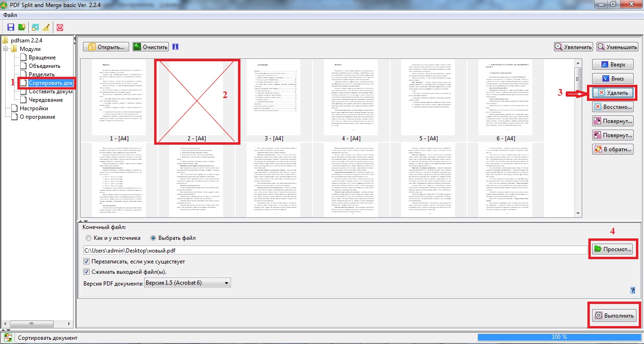Viewport: 644px width, 344px height.
Task: Click the pdfsam 2.2.4 root folder icon
Action: tap(6, 40)
